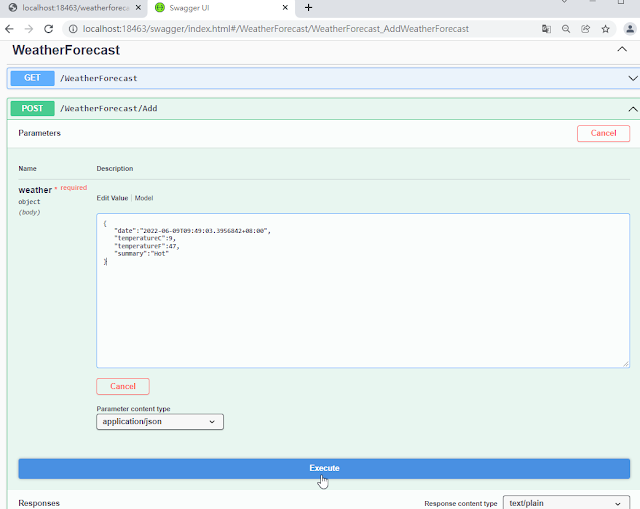The image size is (640, 509).
Task: Open Response content type dropdown
Action: (x=567, y=503)
